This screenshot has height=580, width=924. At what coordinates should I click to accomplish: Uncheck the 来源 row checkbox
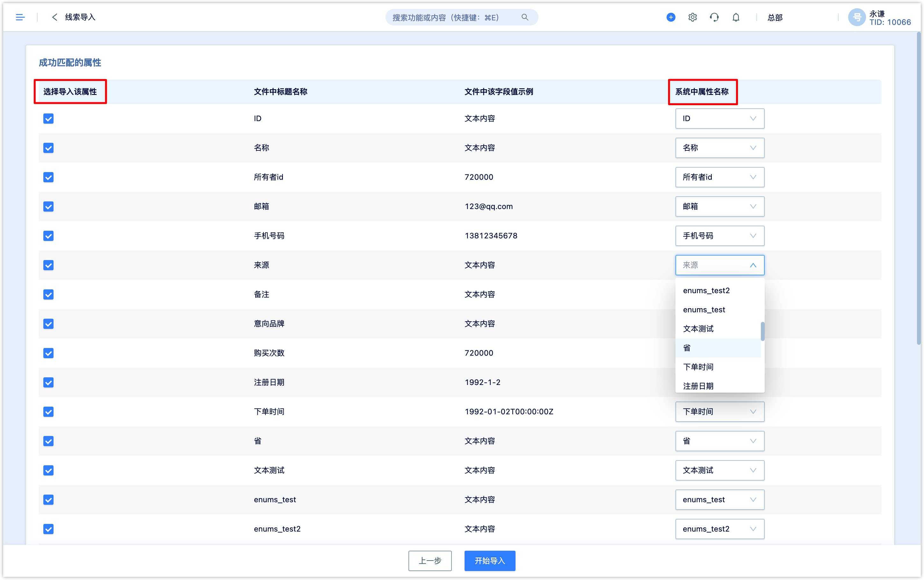[48, 265]
